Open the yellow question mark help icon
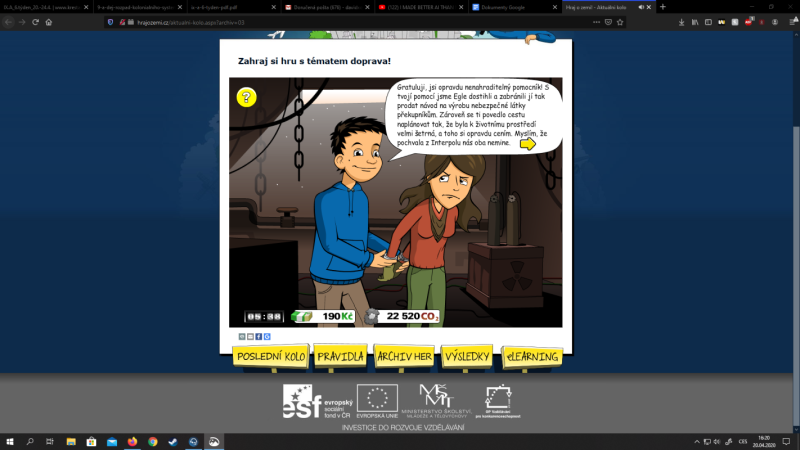Image resolution: width=800 pixels, height=450 pixels. (x=246, y=97)
